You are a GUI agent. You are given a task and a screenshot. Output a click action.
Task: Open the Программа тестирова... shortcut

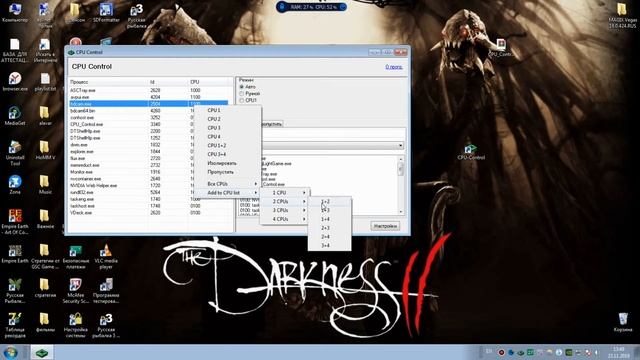click(x=106, y=291)
